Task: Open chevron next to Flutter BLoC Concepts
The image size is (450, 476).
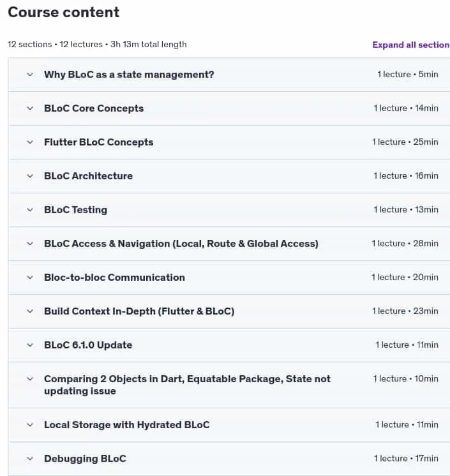Action: pos(30,142)
